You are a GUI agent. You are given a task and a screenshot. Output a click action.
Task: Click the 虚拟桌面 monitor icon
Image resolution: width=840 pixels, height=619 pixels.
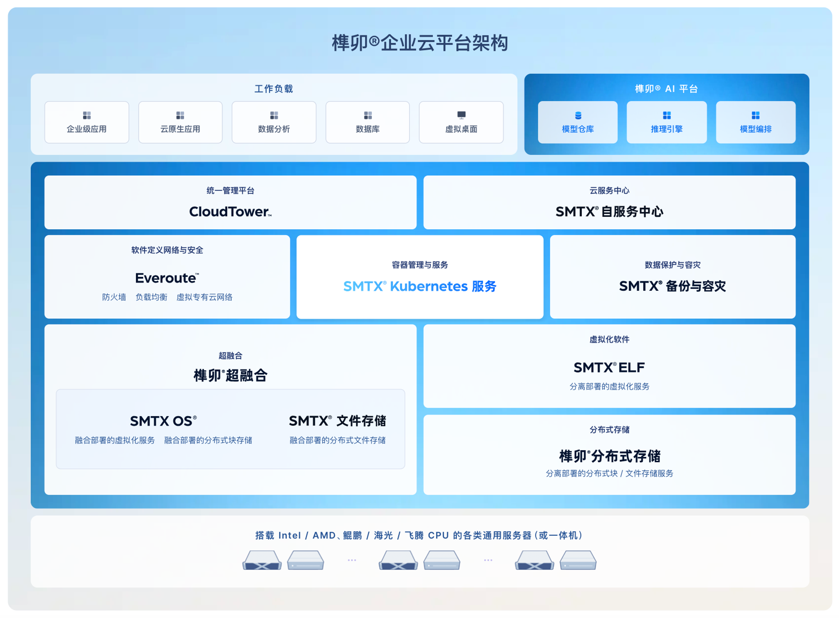pos(461,115)
